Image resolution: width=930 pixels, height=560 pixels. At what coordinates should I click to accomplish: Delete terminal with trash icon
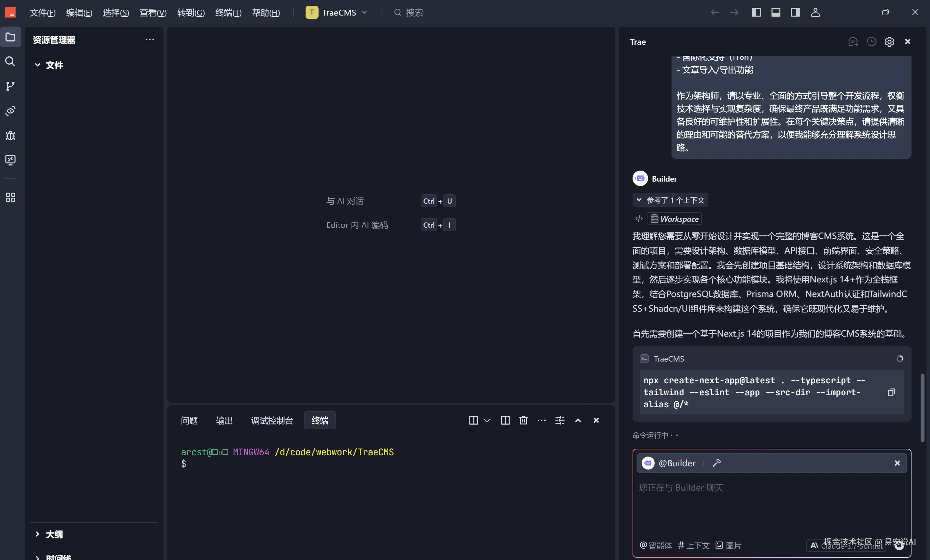[523, 420]
